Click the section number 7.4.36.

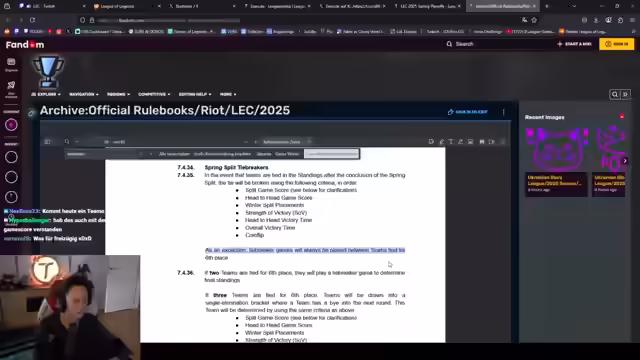click(186, 273)
